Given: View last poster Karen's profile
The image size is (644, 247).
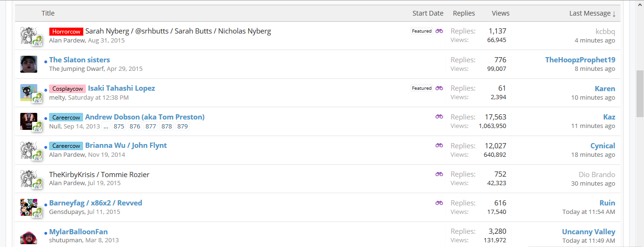Looking at the screenshot, I should point(605,88).
